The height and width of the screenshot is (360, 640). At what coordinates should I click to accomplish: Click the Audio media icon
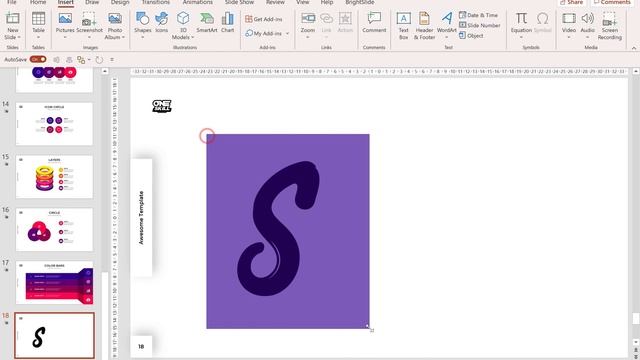587,19
